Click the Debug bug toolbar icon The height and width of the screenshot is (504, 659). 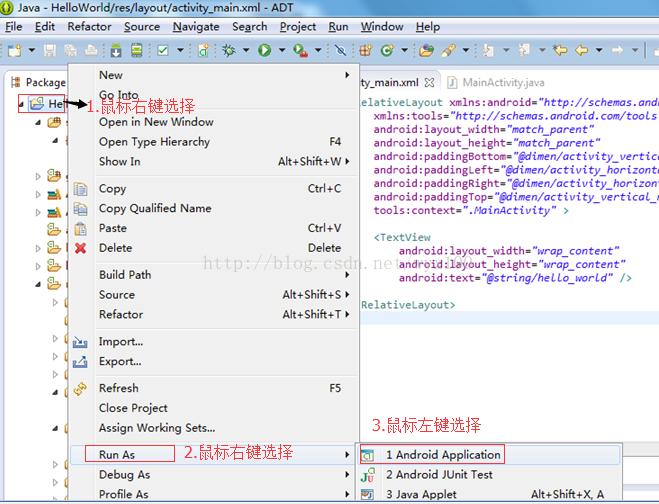tap(229, 50)
